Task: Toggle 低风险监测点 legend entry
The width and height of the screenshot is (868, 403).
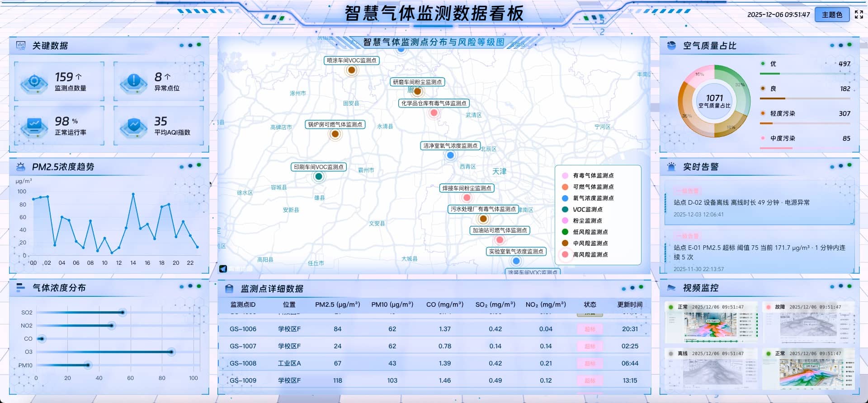Action: pos(585,232)
